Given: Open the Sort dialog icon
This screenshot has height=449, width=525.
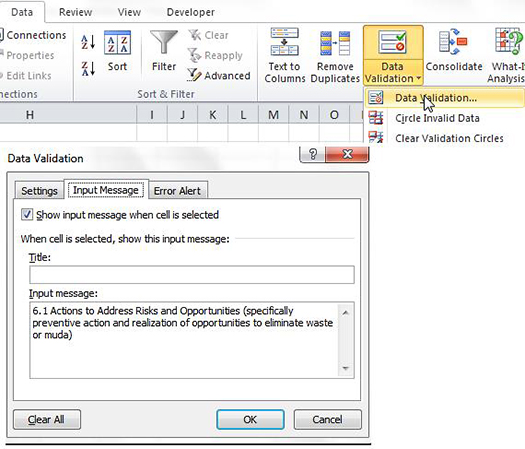Looking at the screenshot, I should pos(117,43).
